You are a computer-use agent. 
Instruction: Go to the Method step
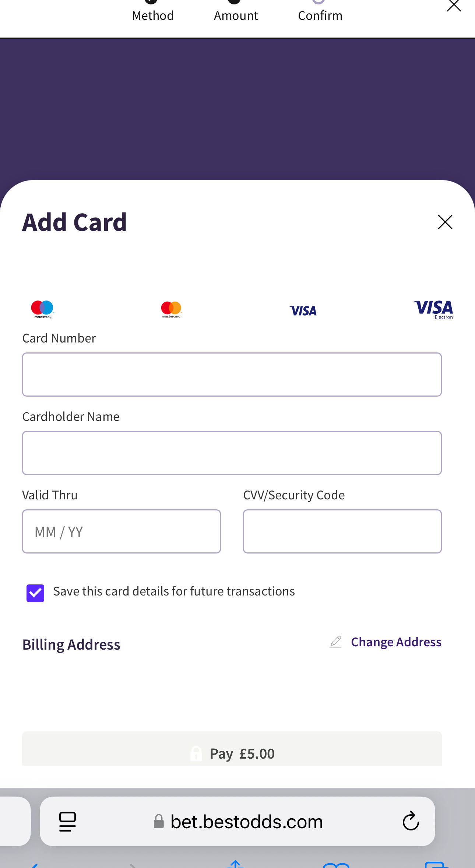point(153,15)
